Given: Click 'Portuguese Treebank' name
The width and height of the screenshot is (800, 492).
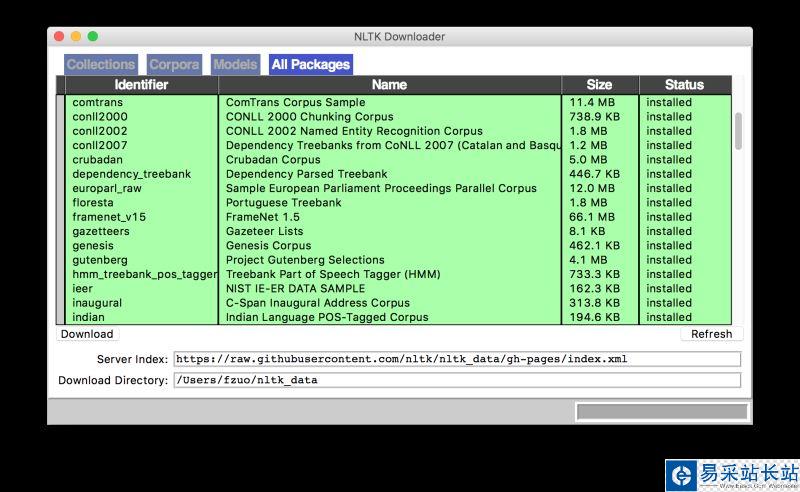Looking at the screenshot, I should [x=284, y=202].
